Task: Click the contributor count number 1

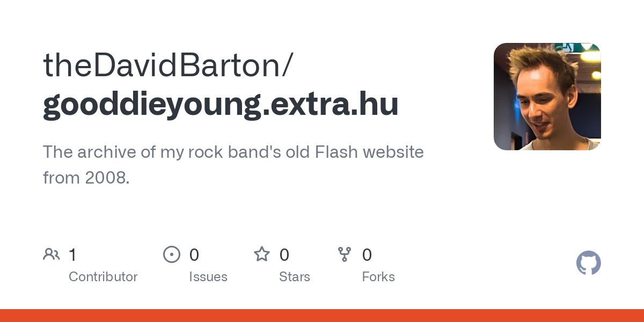Action: pyautogui.click(x=72, y=255)
